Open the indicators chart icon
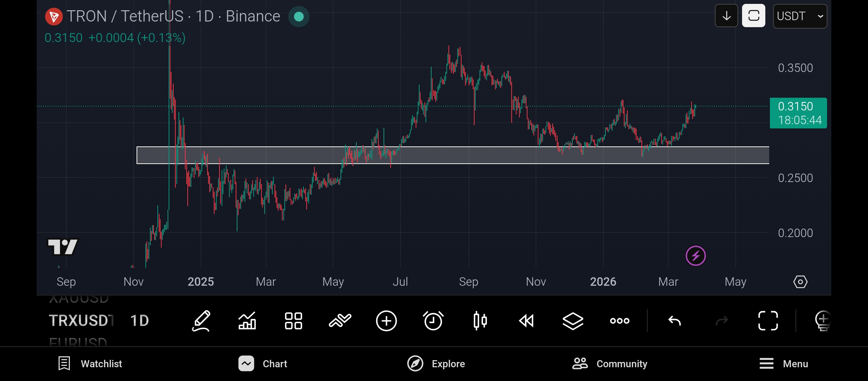 (247, 321)
